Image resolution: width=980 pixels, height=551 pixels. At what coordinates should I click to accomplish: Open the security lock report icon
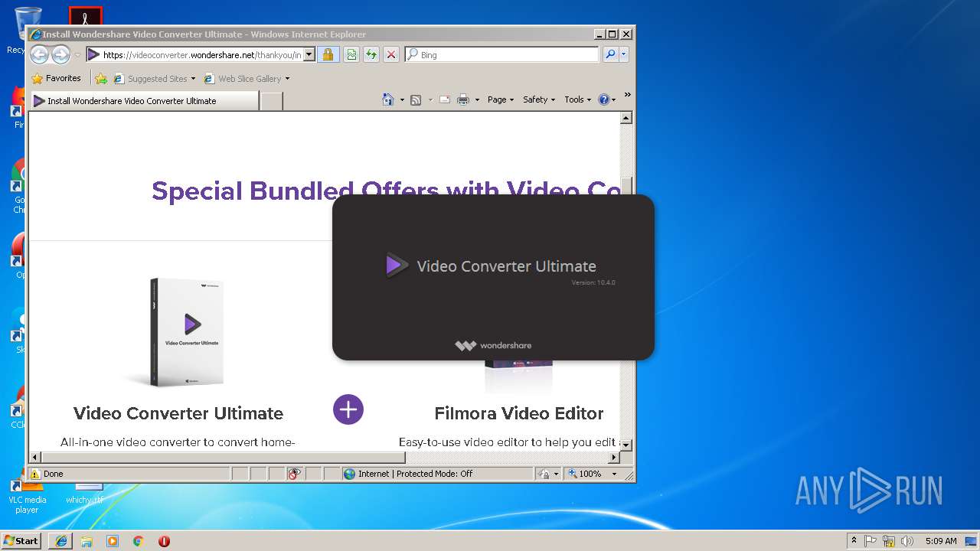click(328, 54)
